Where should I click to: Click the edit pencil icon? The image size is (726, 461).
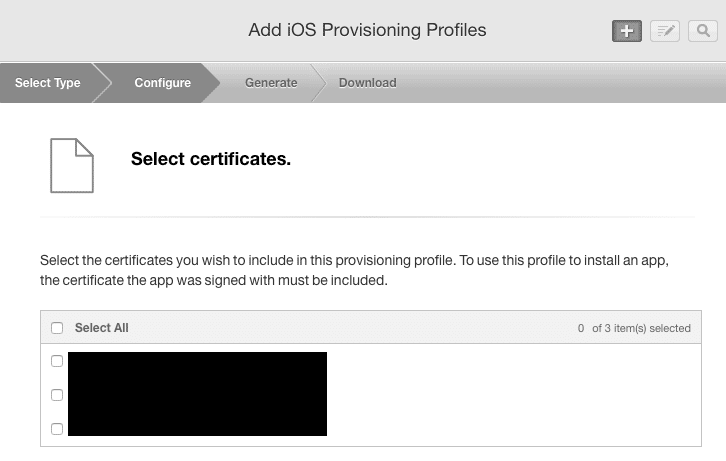tap(665, 31)
